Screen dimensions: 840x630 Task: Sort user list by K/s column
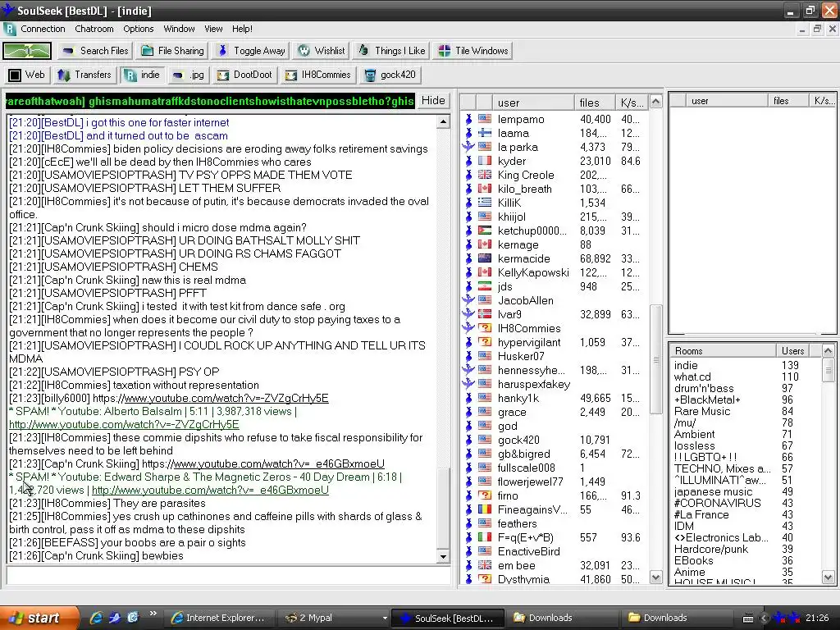631,103
